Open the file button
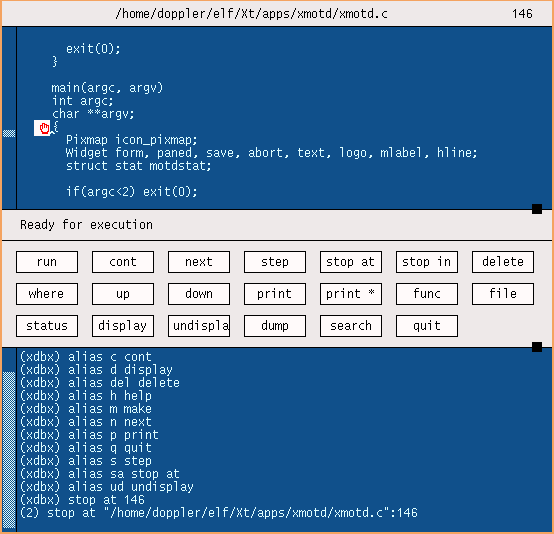The height and width of the screenshot is (534, 554). (x=503, y=294)
